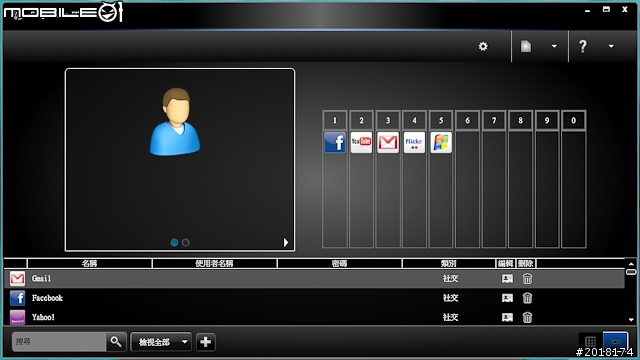Select the first blue page indicator dot
This screenshot has width=640, height=360.
click(174, 242)
